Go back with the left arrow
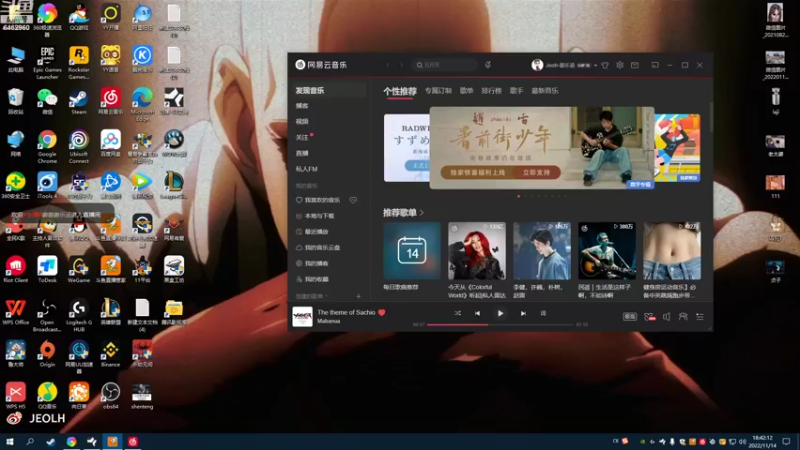This screenshot has width=800, height=450. [x=388, y=65]
